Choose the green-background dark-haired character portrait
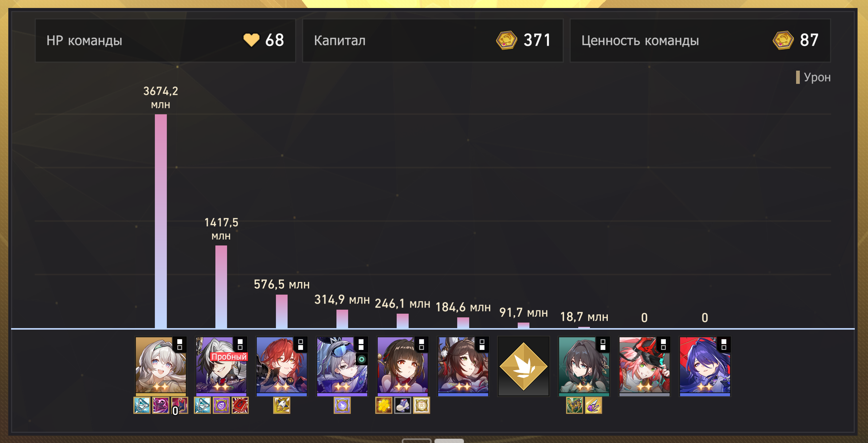This screenshot has height=443, width=868. [584, 366]
